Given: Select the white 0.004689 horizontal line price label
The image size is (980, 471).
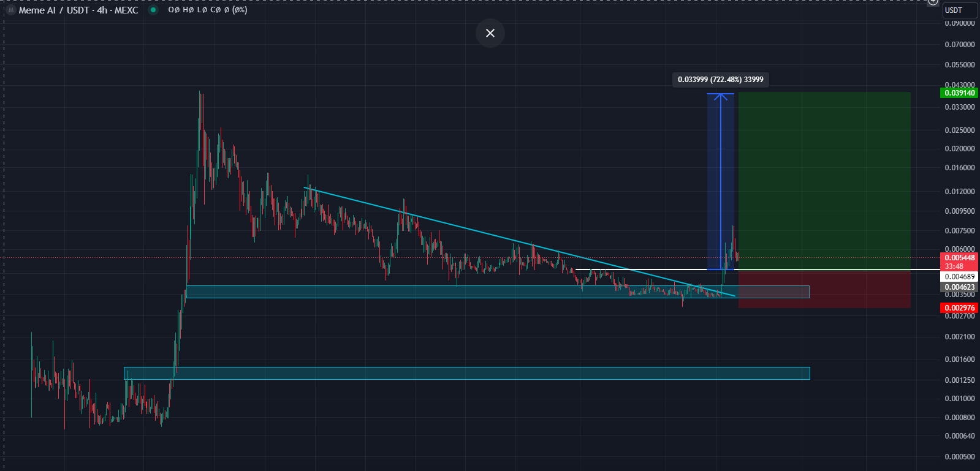Looking at the screenshot, I should [x=959, y=277].
